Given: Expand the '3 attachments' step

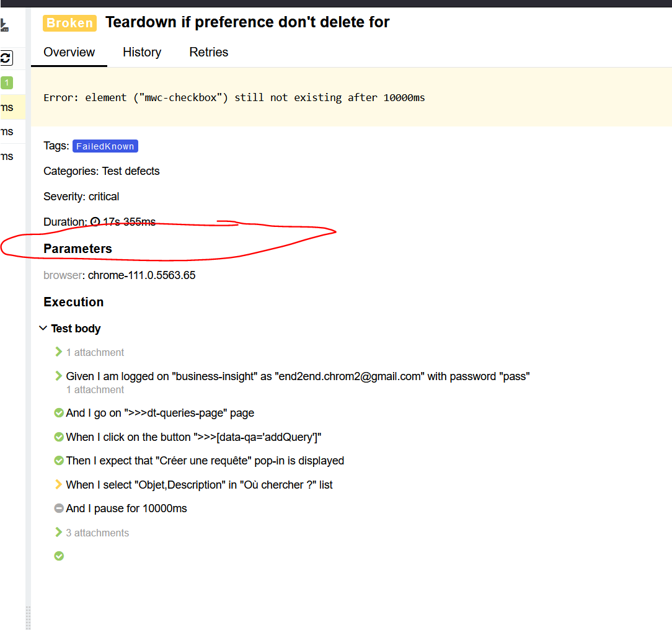Looking at the screenshot, I should click(59, 532).
